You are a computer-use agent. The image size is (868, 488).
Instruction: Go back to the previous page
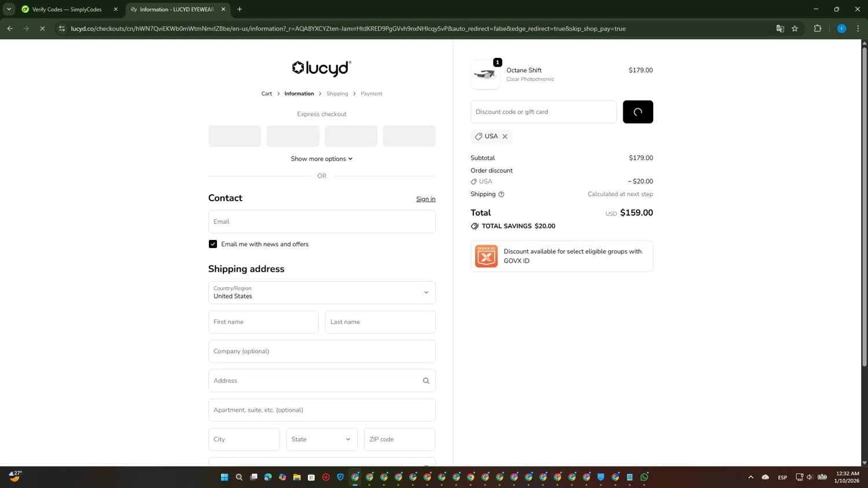(x=10, y=28)
